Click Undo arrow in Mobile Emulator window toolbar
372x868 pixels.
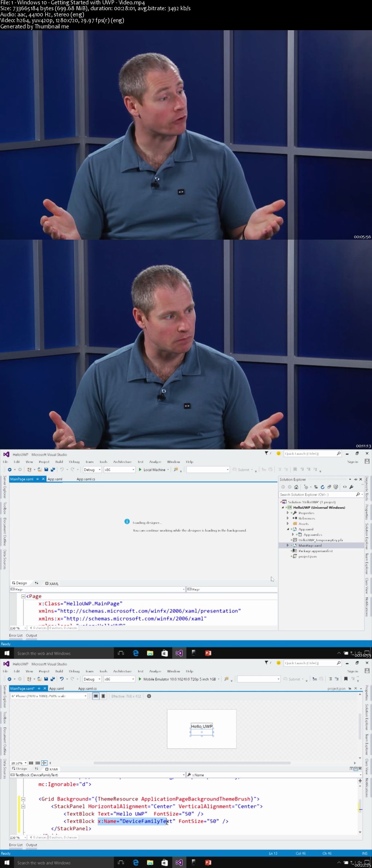62,679
